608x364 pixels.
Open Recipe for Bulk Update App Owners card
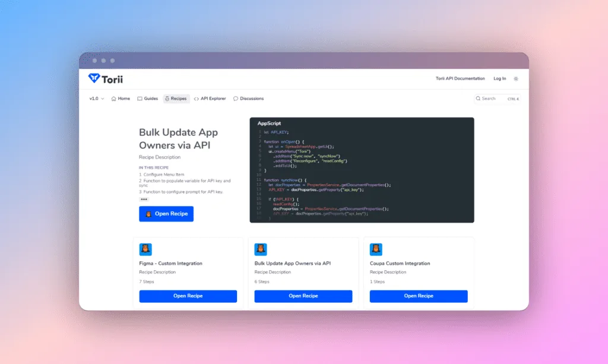303,296
